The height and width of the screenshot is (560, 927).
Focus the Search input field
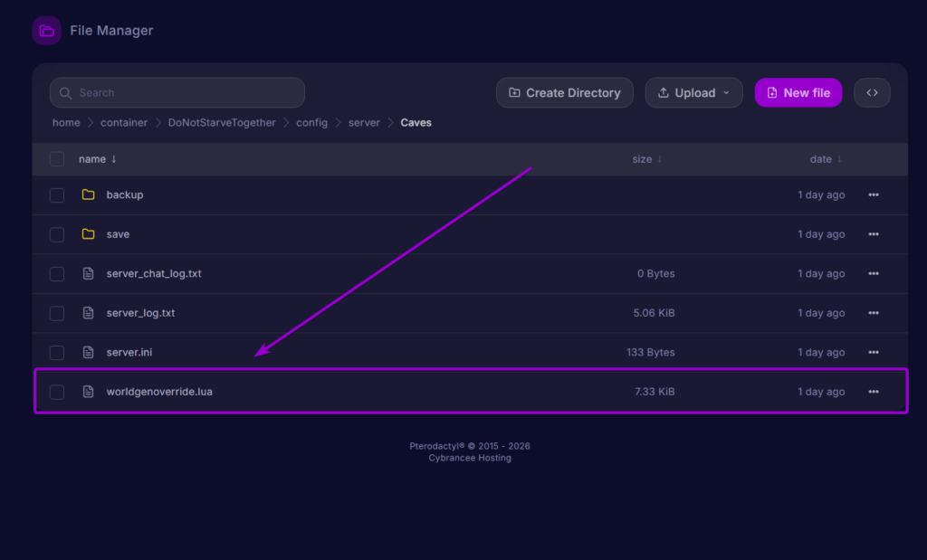(x=177, y=93)
